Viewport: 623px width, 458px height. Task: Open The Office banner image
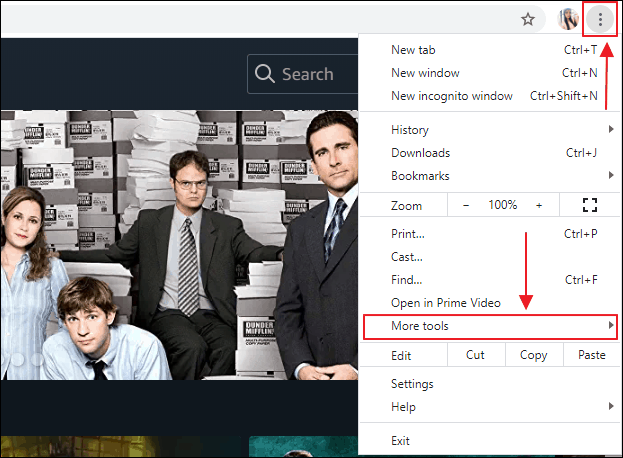[x=179, y=245]
